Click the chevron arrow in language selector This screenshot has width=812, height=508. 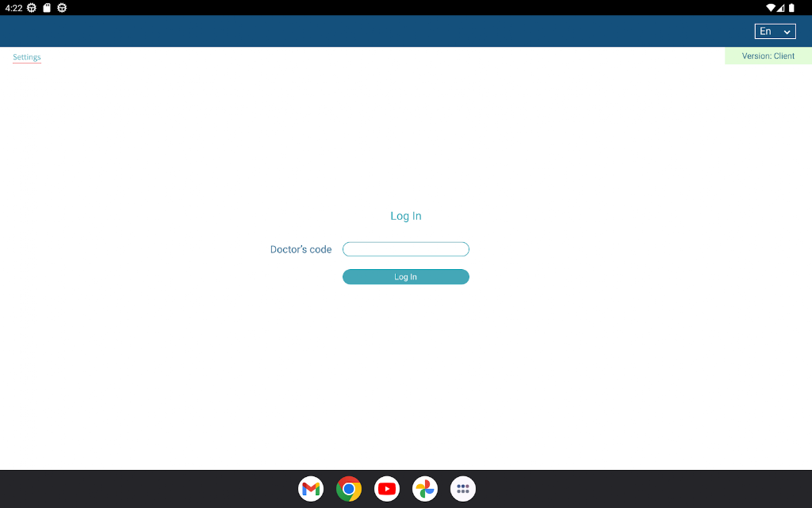pyautogui.click(x=787, y=32)
